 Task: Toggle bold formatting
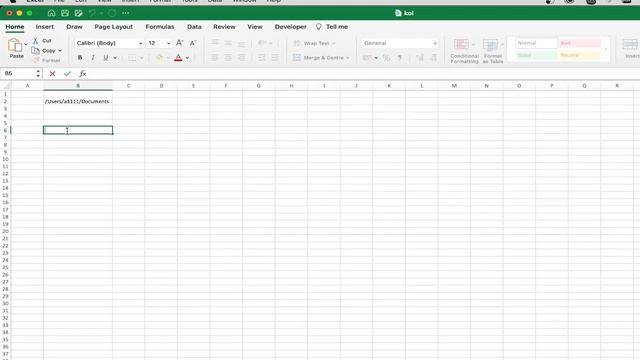pos(80,58)
